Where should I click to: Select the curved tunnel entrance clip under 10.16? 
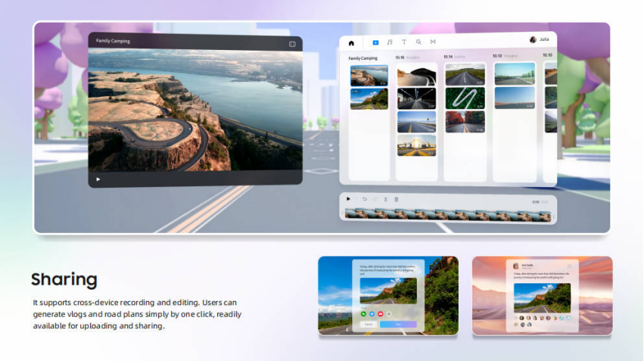pyautogui.click(x=416, y=75)
